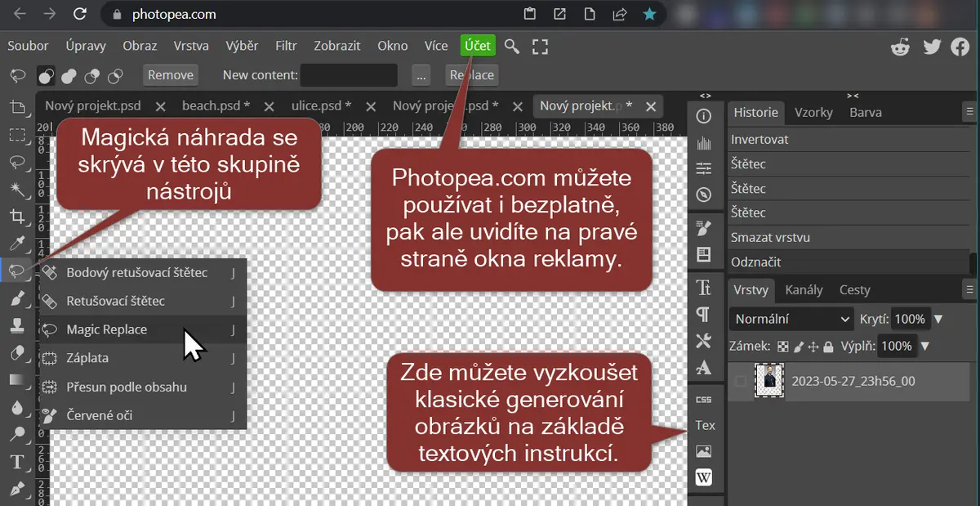The width and height of the screenshot is (980, 506).
Task: Select the Dodge tool
Action: (17, 435)
